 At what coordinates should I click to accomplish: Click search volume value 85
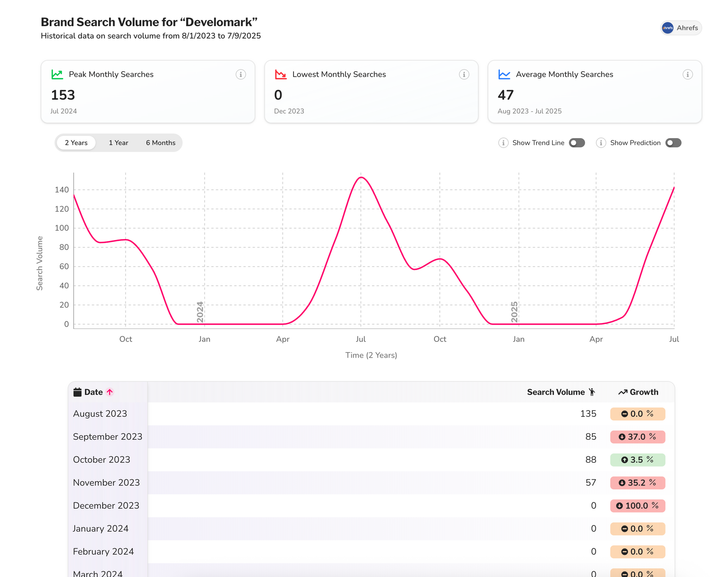pos(591,437)
